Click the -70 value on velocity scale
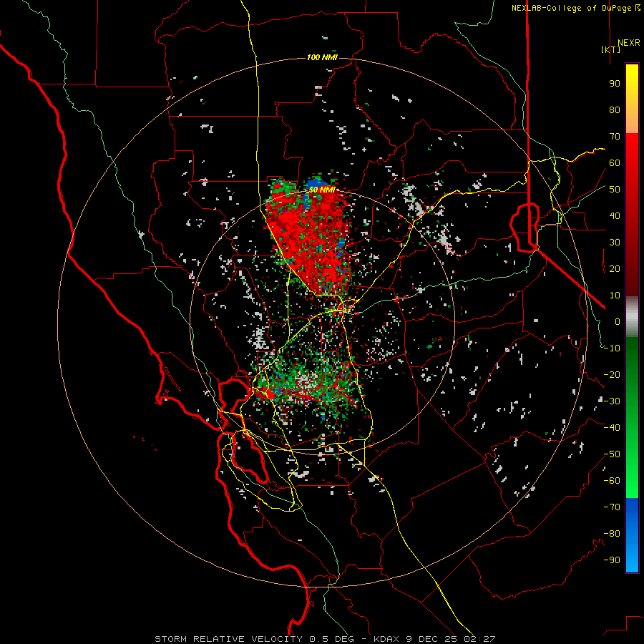 [612, 507]
